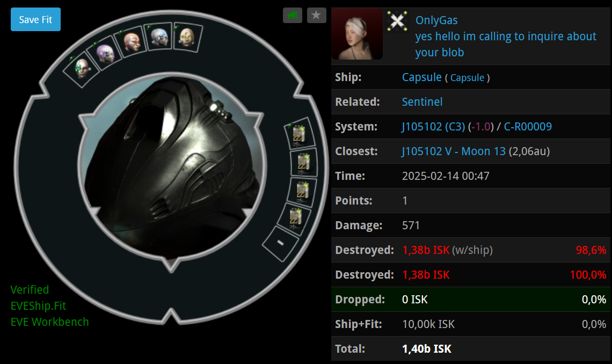Open the crossed-swords corporation logo

coord(397,21)
